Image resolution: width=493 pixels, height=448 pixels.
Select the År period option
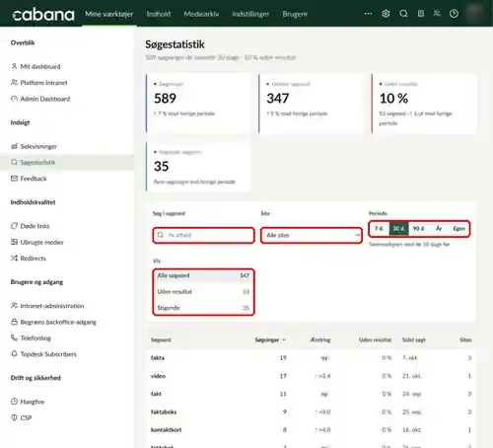(x=439, y=229)
